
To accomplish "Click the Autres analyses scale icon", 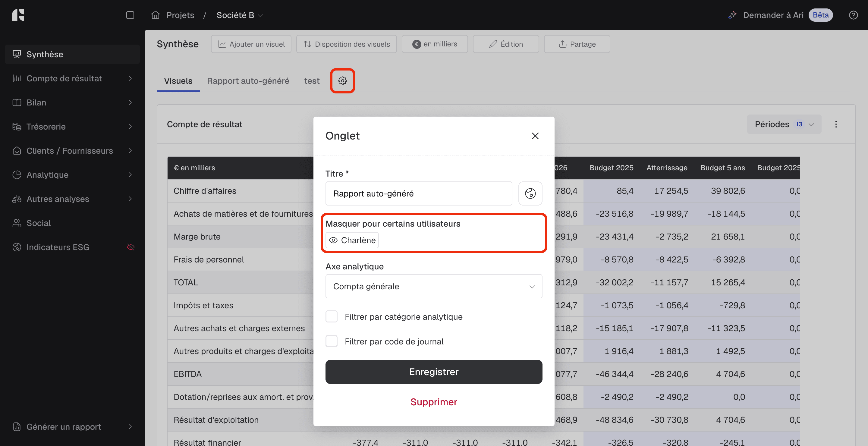I will [17, 199].
